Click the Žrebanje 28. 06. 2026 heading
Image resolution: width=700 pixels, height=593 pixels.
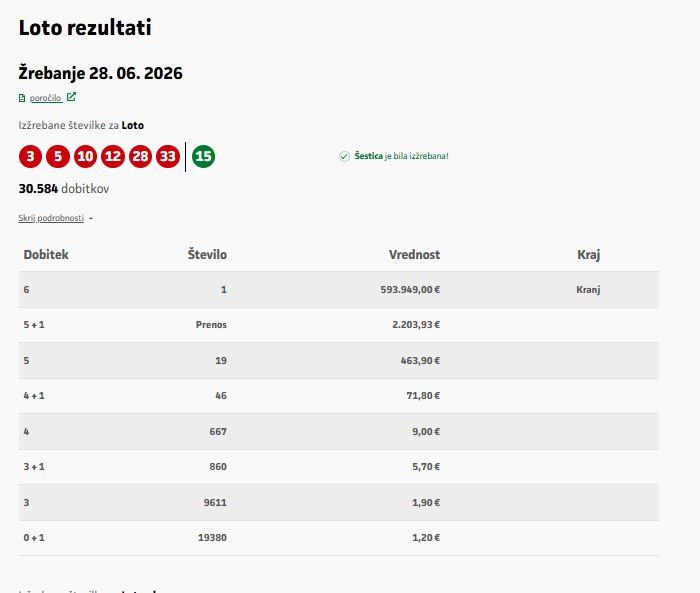point(100,73)
